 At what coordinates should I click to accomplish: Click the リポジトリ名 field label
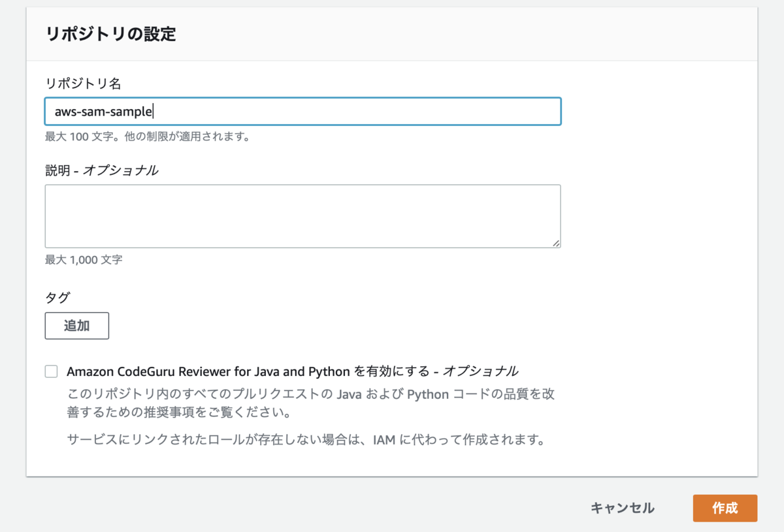click(x=83, y=83)
